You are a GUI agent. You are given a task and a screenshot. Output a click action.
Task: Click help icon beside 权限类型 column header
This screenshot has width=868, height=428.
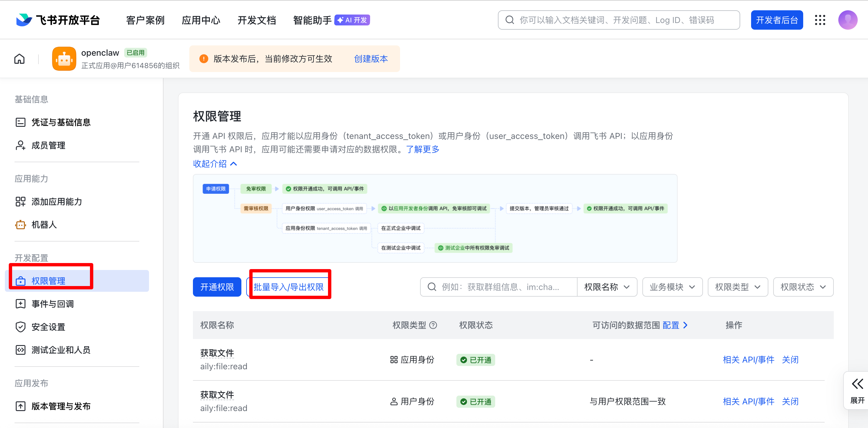pos(433,325)
